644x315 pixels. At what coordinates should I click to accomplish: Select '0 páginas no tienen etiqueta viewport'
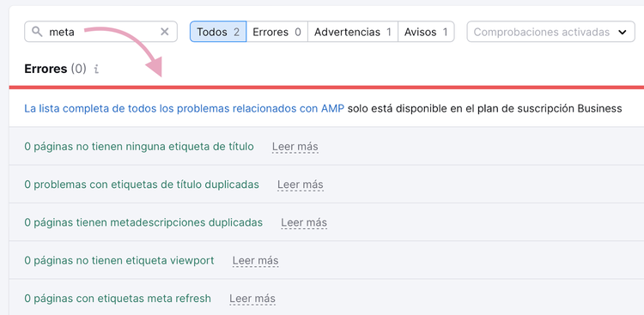pos(119,261)
